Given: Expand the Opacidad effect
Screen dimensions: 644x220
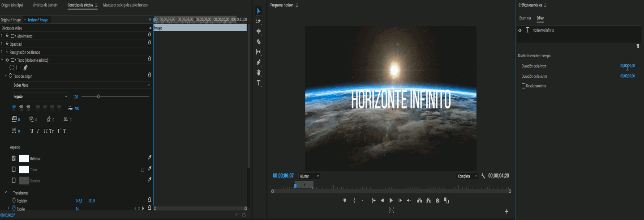Looking at the screenshot, I should 2,44.
